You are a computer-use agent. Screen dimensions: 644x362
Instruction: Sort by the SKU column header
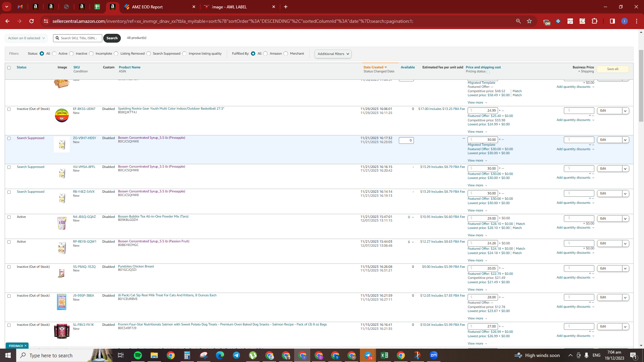point(76,67)
